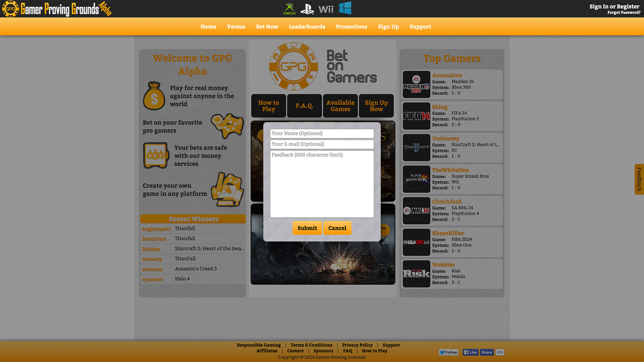Open the Super Smash Bros thumbnail
The width and height of the screenshot is (644, 362).
[416, 179]
